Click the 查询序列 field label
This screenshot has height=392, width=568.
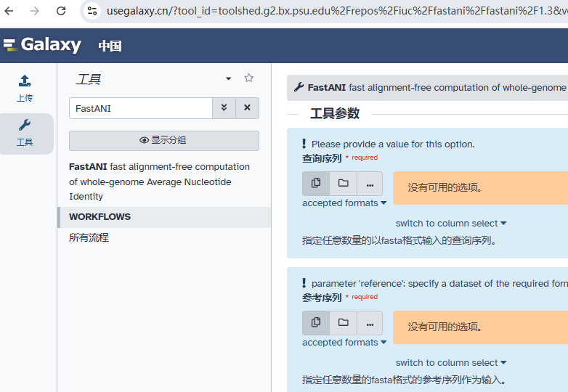coord(322,158)
